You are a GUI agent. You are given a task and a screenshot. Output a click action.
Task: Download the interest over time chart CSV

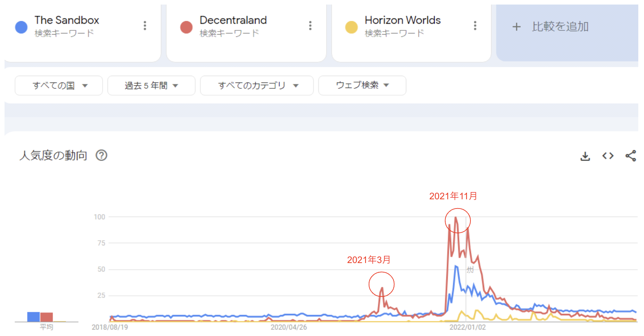tap(585, 156)
